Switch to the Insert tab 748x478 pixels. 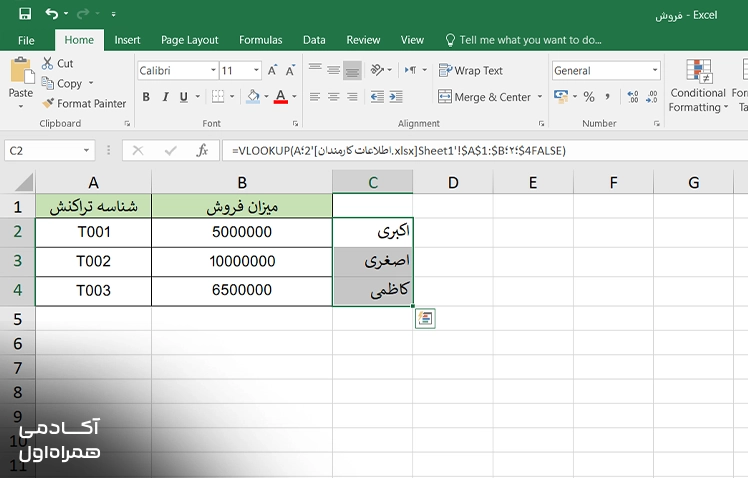[x=127, y=40]
